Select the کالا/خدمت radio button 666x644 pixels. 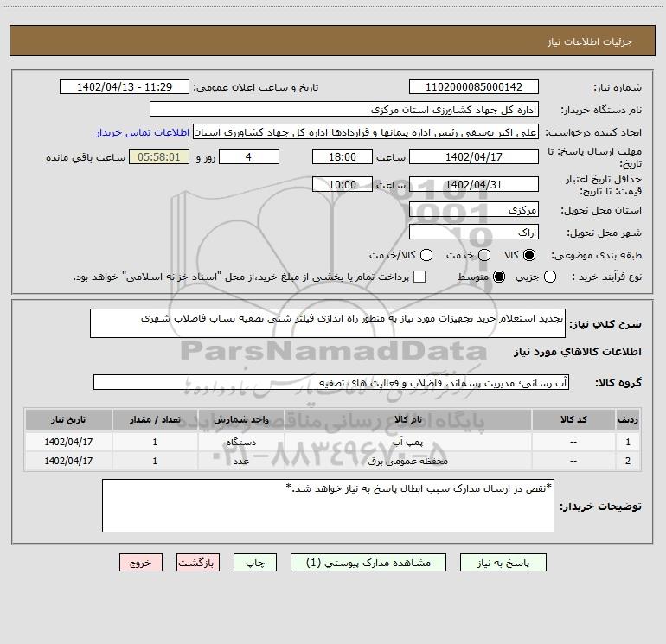426,255
